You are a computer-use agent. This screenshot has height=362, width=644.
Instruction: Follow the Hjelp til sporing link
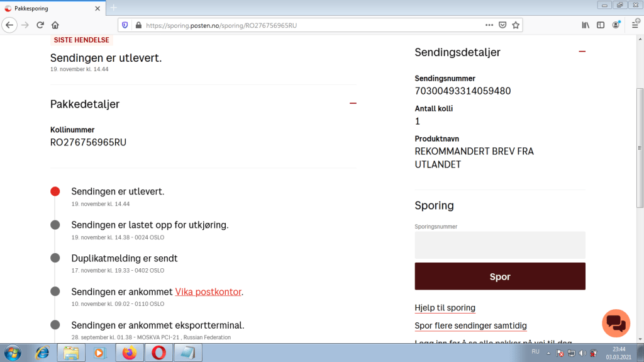coord(445,308)
